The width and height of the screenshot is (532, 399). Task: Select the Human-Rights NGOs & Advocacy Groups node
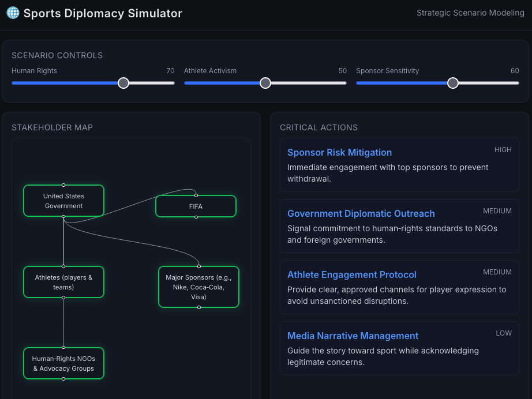63,363
